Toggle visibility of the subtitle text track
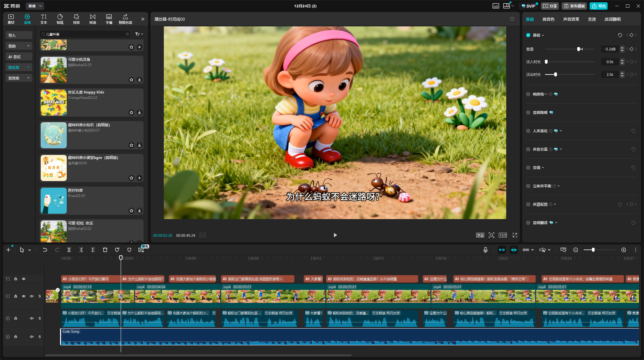The width and height of the screenshot is (644, 360). (24, 279)
